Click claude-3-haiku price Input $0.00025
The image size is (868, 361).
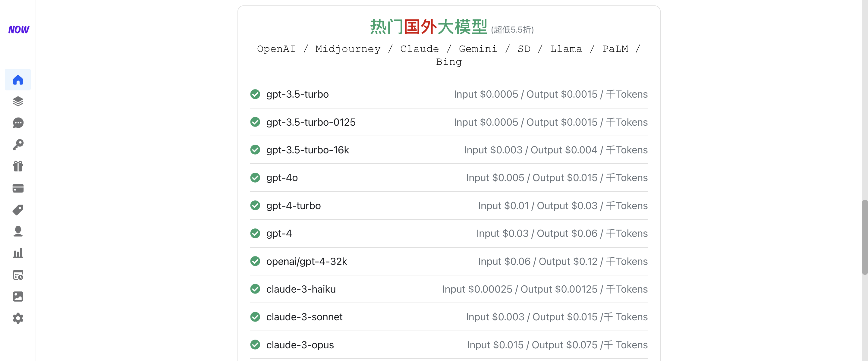tap(477, 289)
